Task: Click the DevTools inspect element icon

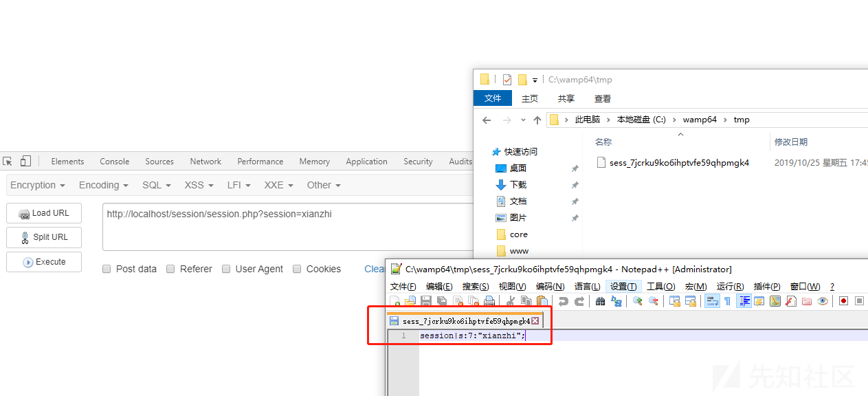Action: tap(8, 162)
